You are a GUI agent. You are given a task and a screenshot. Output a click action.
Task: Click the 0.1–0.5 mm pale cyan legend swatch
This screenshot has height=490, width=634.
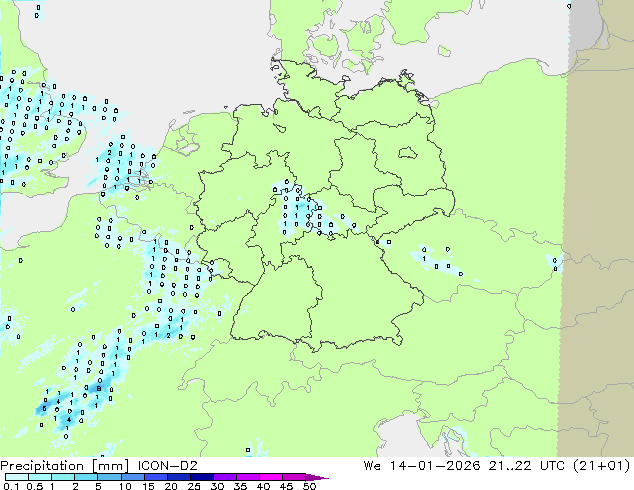(x=17, y=477)
